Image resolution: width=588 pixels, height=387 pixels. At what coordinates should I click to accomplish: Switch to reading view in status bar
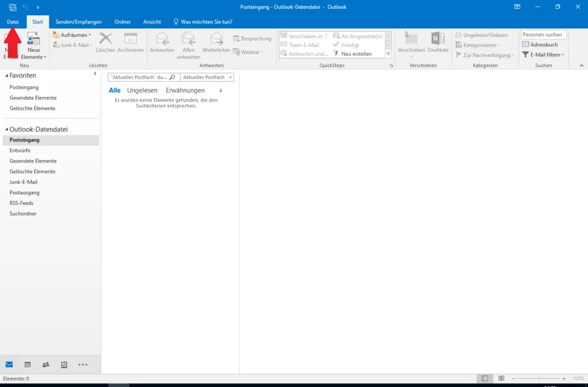(501, 379)
